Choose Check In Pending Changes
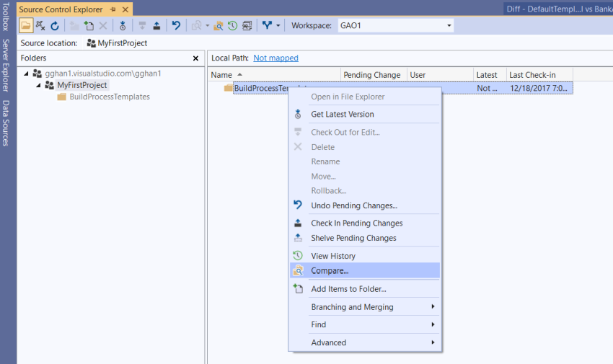 tap(365, 223)
